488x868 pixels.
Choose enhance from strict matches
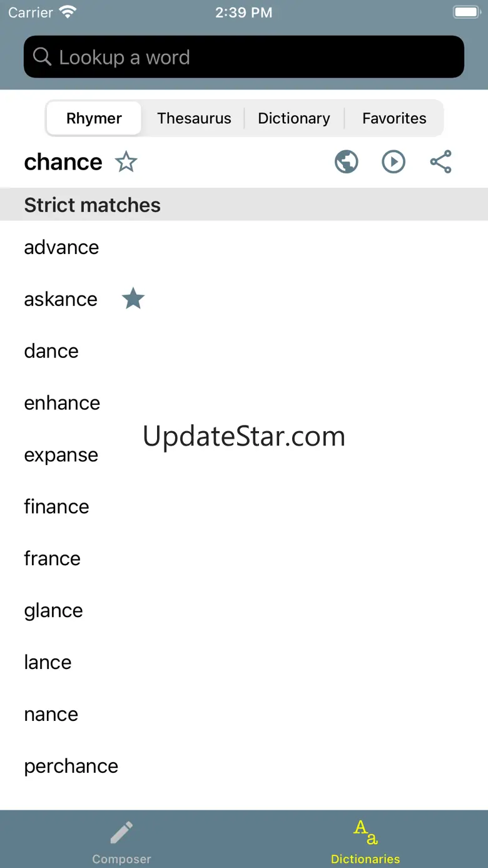pos(62,403)
